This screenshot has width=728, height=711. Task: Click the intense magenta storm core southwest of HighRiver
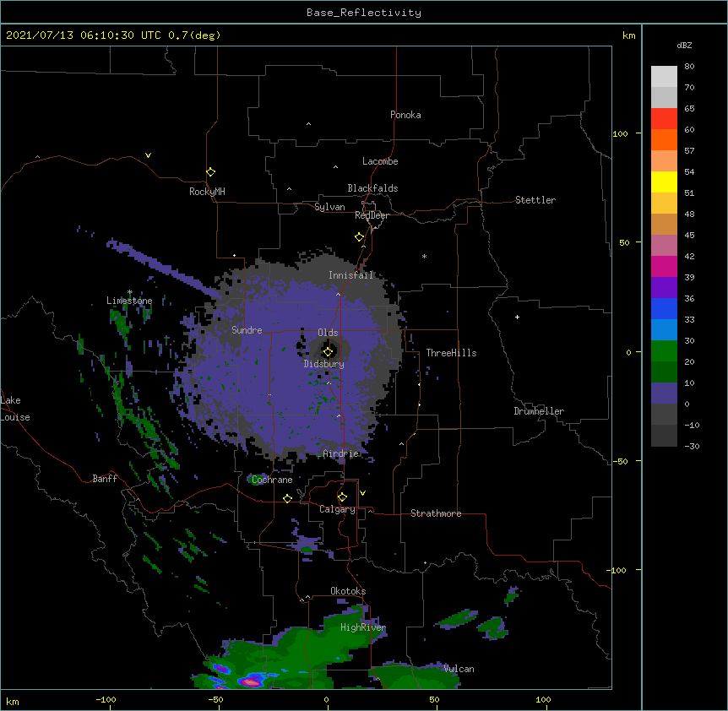tap(251, 681)
